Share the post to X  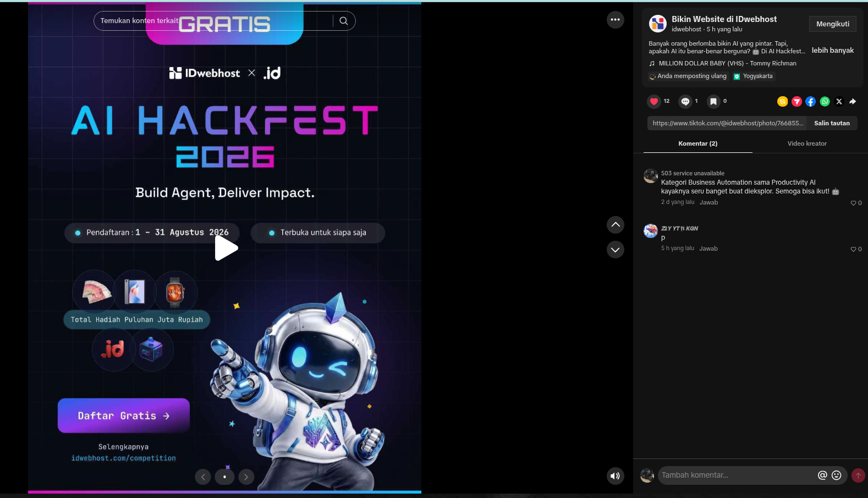coord(839,101)
